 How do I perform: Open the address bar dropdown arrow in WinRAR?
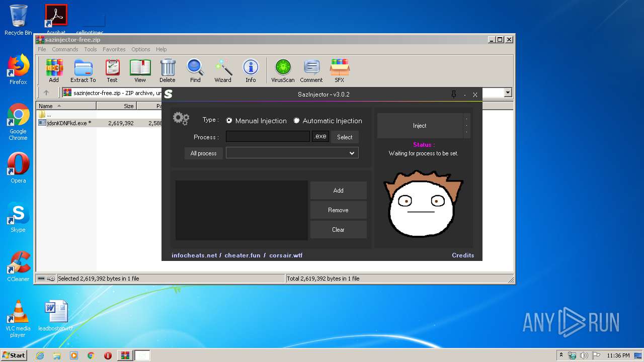(x=508, y=93)
